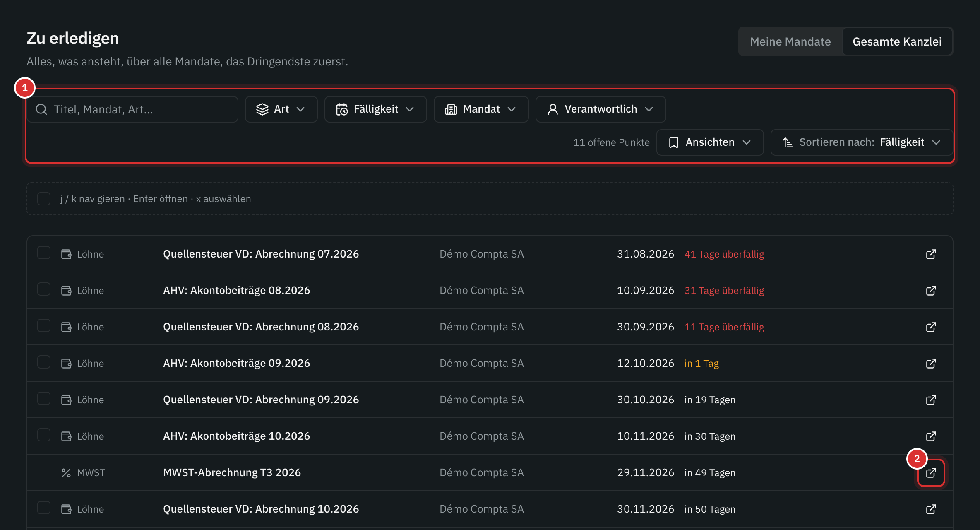This screenshot has width=980, height=530.
Task: Switch to the Meine Mandate tab
Action: pyautogui.click(x=790, y=41)
